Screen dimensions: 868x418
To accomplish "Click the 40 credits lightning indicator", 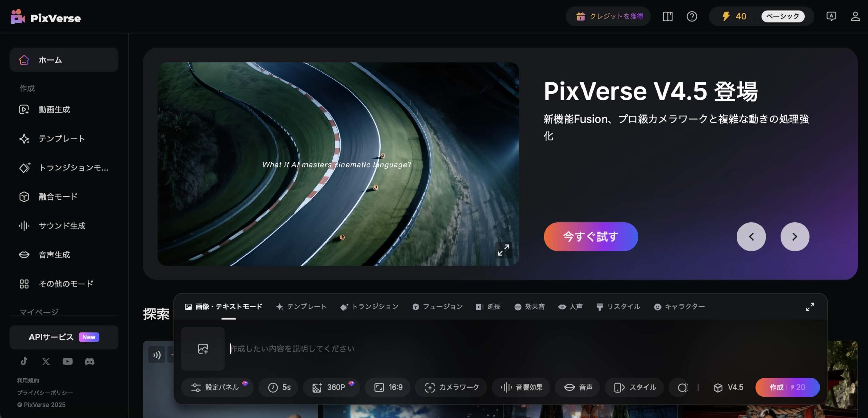I will point(734,16).
